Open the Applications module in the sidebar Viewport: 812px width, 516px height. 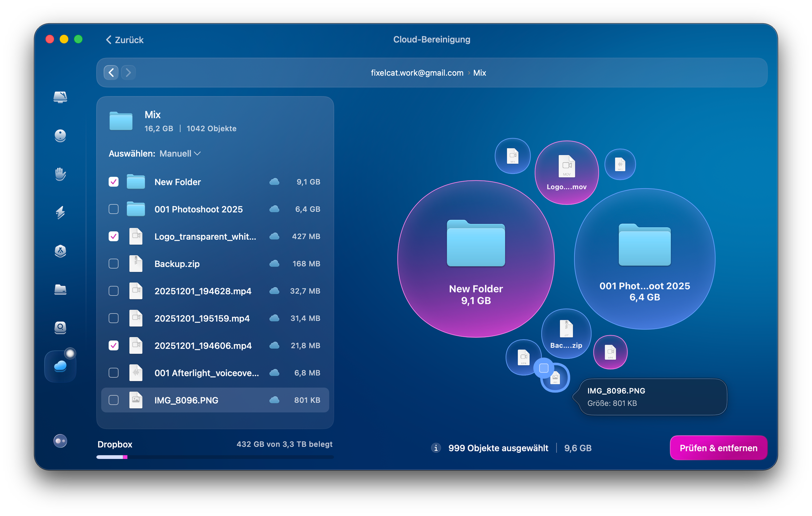pyautogui.click(x=60, y=251)
